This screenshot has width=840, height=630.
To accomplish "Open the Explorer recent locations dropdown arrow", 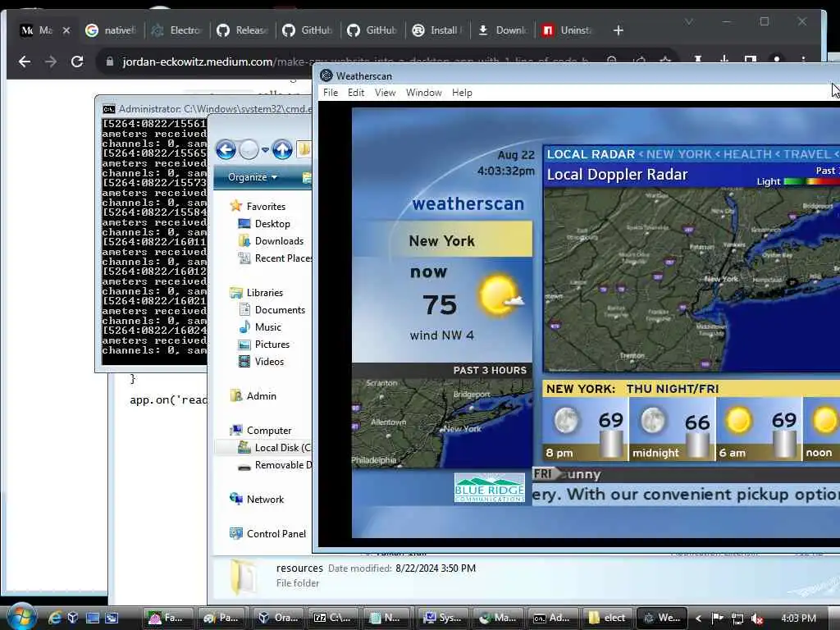I will [x=265, y=150].
